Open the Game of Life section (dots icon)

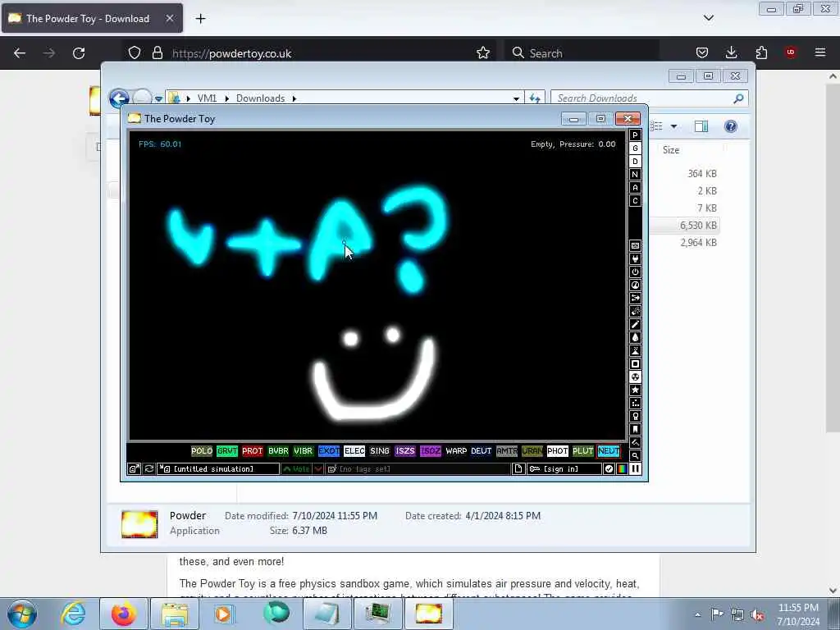pos(636,404)
